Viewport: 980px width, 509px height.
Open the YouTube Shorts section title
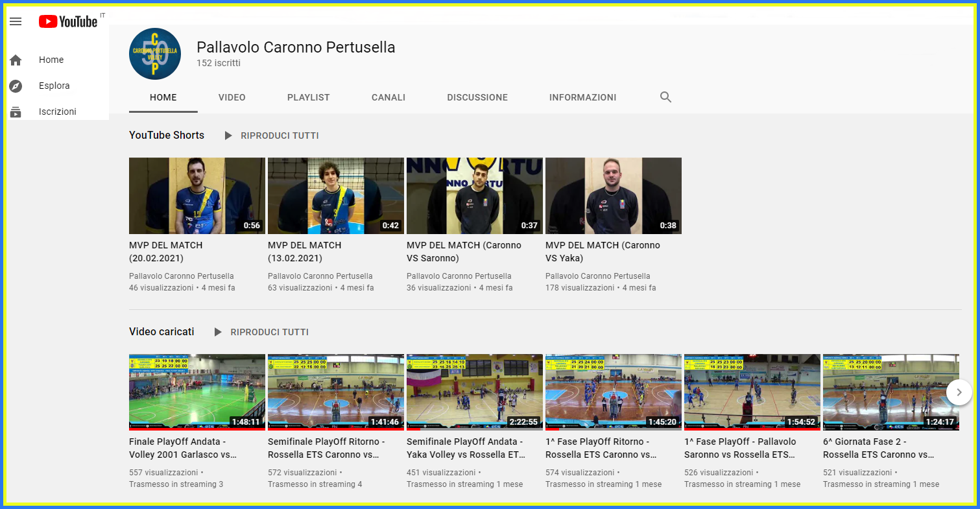pyautogui.click(x=167, y=136)
